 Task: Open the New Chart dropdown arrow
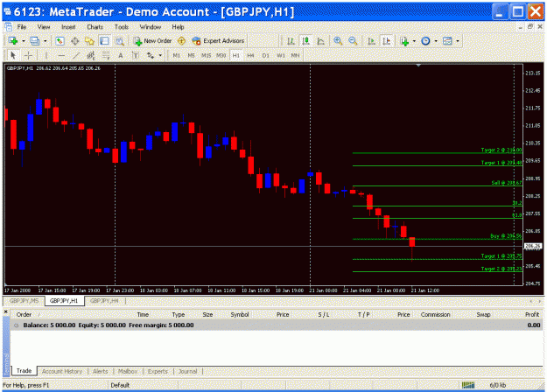[24, 41]
